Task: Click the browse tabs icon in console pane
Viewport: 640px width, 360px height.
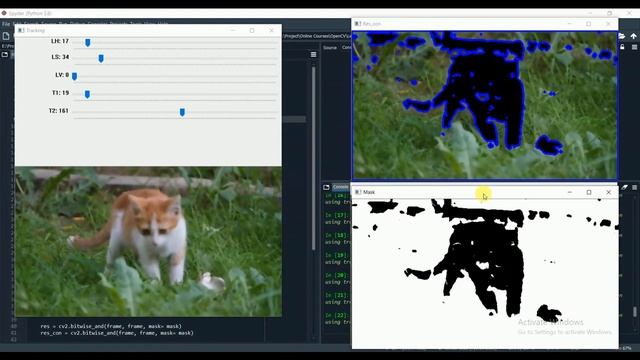Action: point(326,187)
